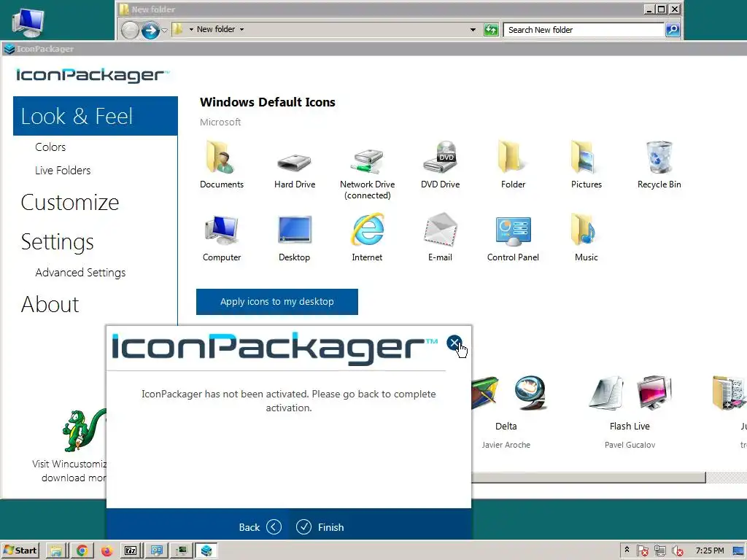This screenshot has width=747, height=560.
Task: Expand the New folder breadcrumb arrow
Action: tap(241, 29)
